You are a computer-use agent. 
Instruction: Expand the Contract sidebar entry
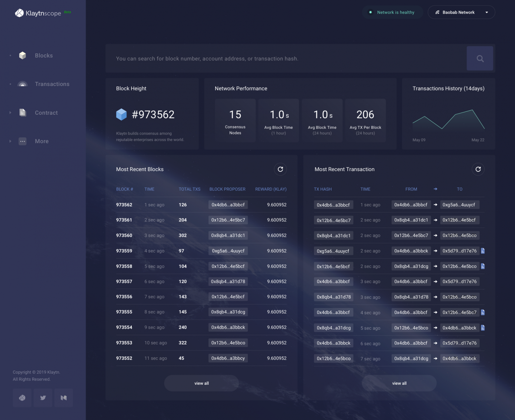(x=10, y=113)
